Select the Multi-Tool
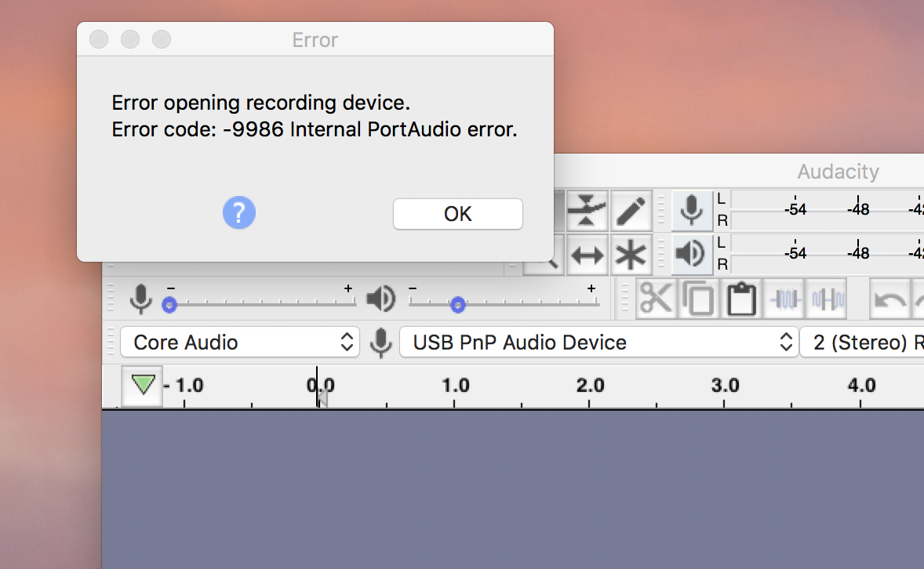The image size is (924, 569). coord(631,254)
